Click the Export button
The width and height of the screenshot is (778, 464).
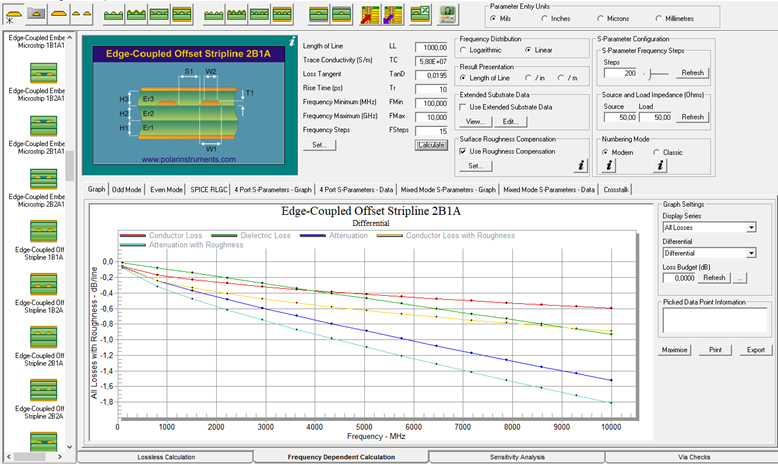tap(756, 350)
